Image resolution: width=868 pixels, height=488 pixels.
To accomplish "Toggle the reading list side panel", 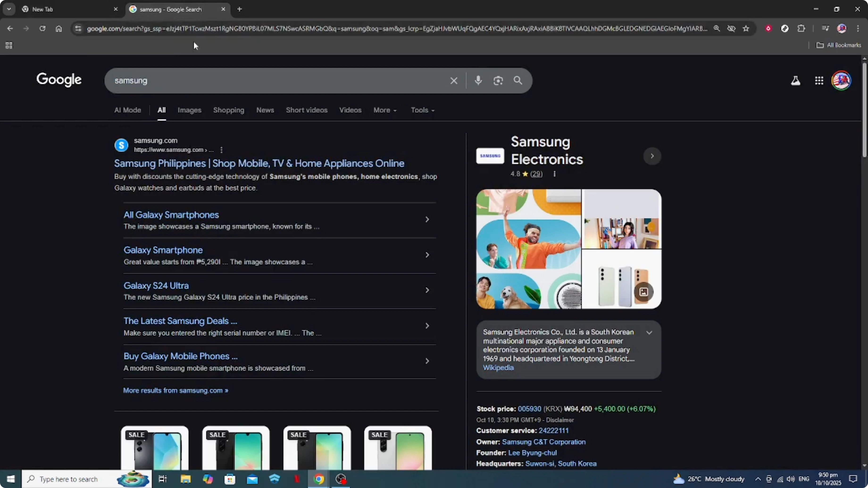I will pyautogui.click(x=825, y=29).
